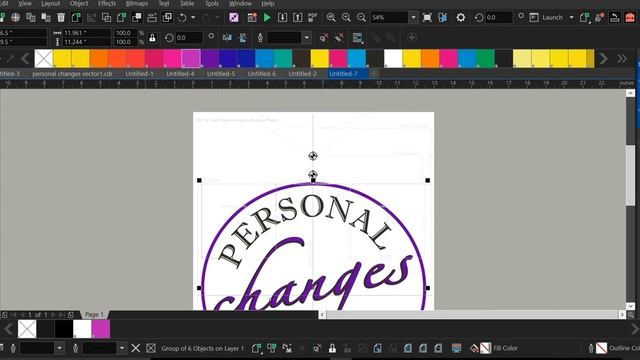The width and height of the screenshot is (640, 360).
Task: Open the Options gear icon
Action: [x=461, y=17]
